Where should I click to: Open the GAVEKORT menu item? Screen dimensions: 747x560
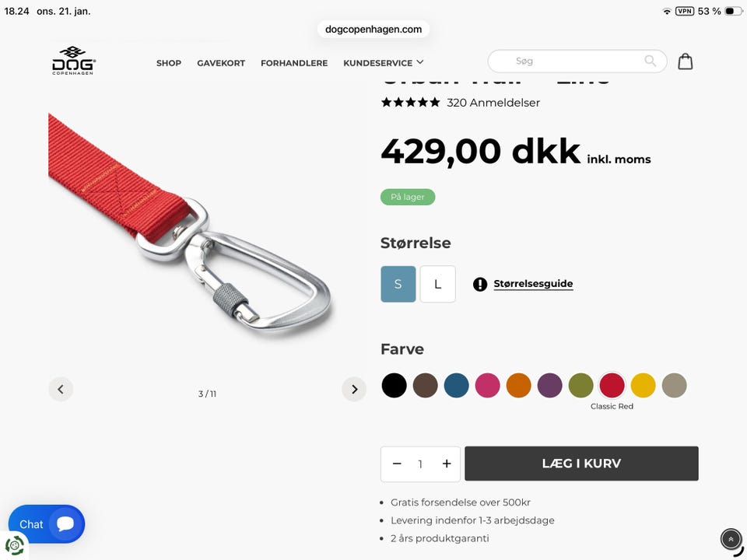221,63
